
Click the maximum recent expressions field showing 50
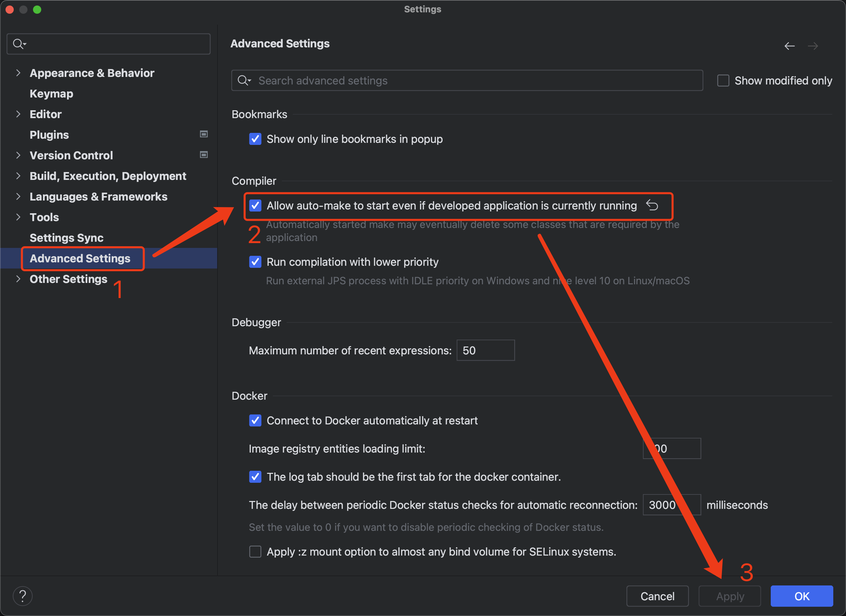486,350
